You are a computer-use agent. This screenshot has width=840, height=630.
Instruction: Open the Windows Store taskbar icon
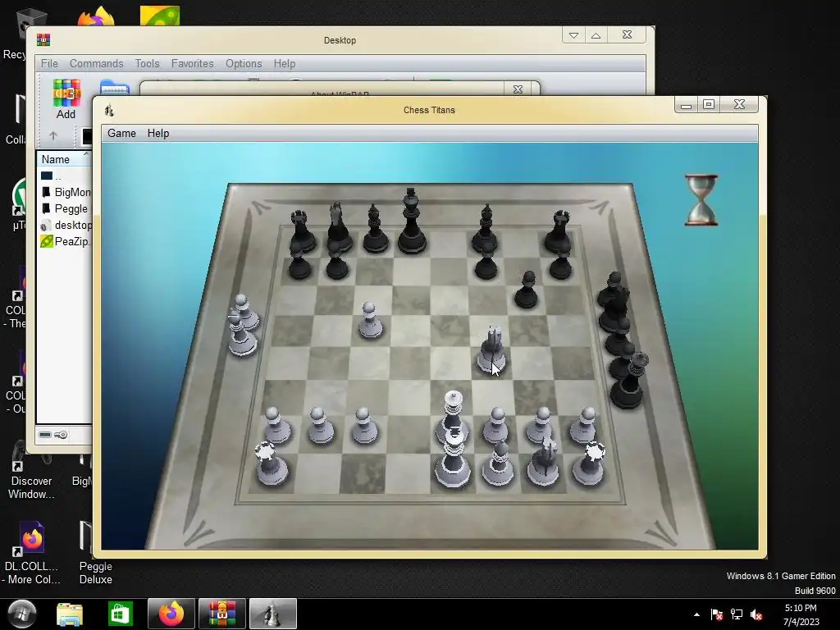point(120,614)
